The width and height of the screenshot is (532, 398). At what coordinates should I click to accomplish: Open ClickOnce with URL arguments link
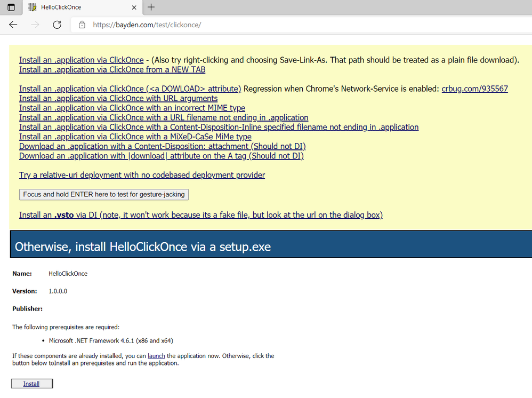(x=118, y=98)
